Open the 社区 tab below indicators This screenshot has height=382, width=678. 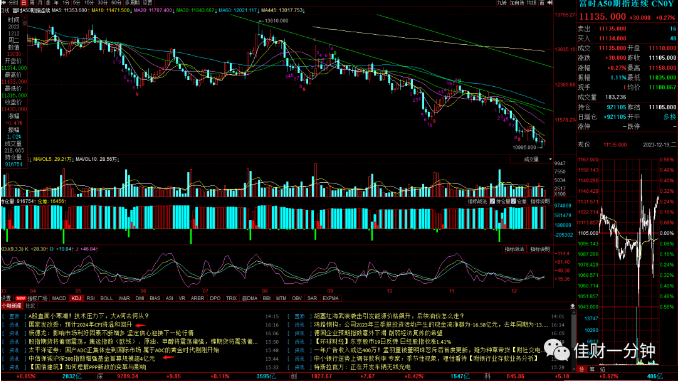tap(30, 306)
